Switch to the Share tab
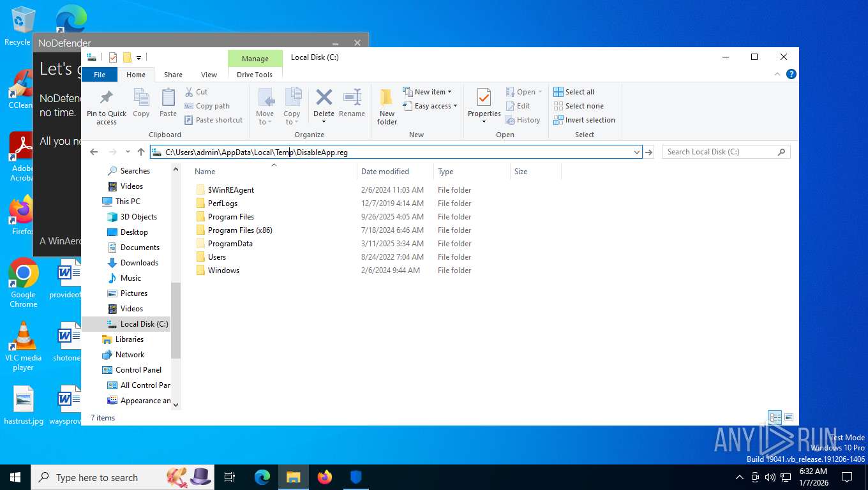The height and width of the screenshot is (490, 868). 173,75
